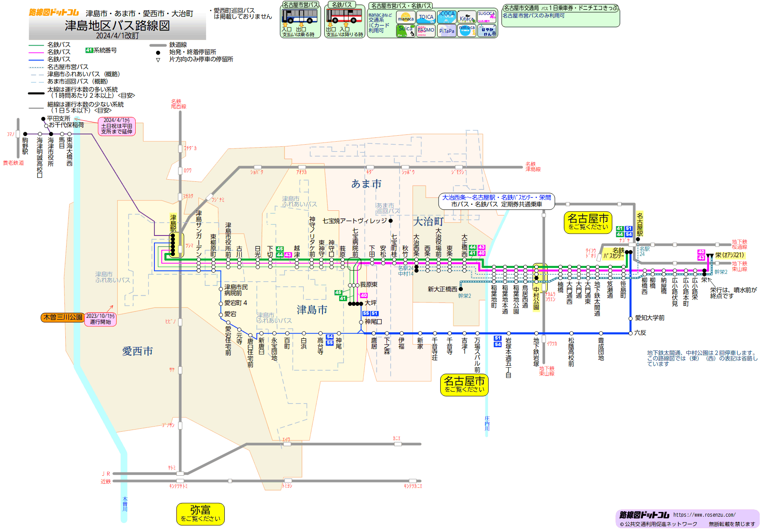The width and height of the screenshot is (761, 532).
Task: Click the 駒野駅 station label
Action: (x=25, y=146)
